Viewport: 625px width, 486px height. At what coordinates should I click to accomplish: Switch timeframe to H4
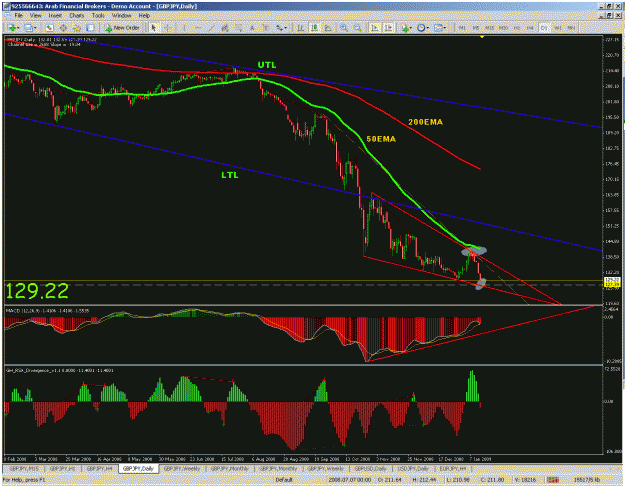(x=530, y=28)
